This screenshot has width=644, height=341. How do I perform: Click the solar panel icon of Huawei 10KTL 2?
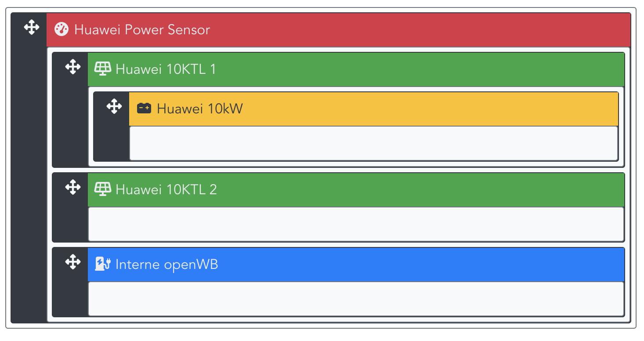click(x=103, y=189)
